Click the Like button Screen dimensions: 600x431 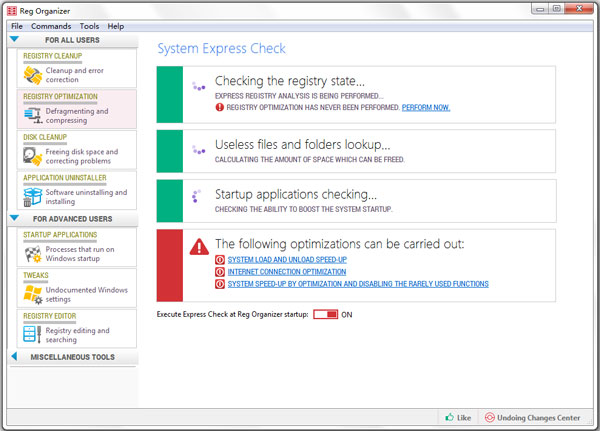(x=457, y=417)
